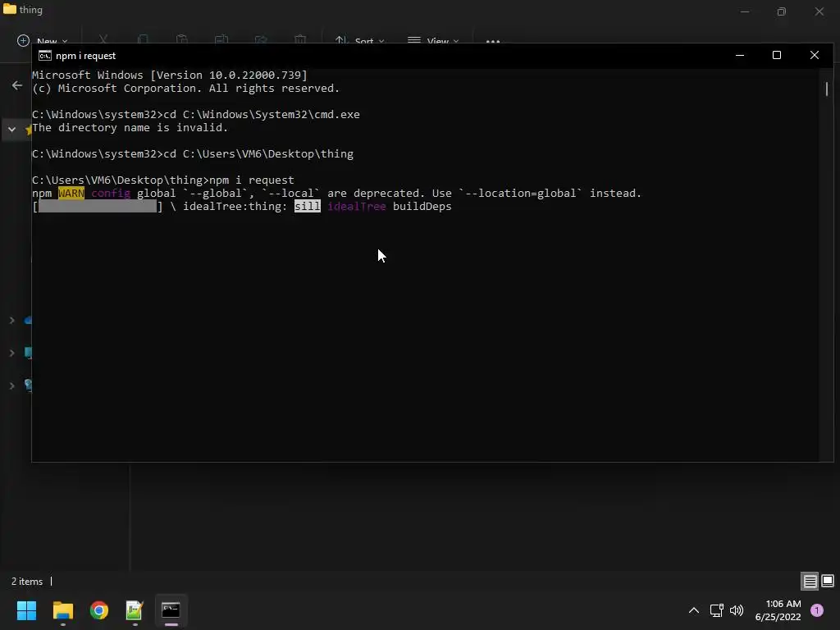840x630 pixels.
Task: Open the Sort dropdown in File Explorer
Action: click(x=359, y=41)
